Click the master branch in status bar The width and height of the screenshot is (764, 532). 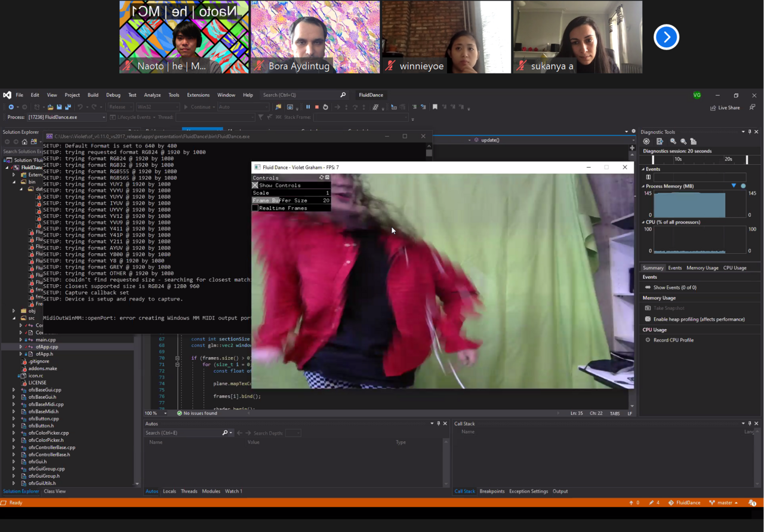pyautogui.click(x=723, y=503)
